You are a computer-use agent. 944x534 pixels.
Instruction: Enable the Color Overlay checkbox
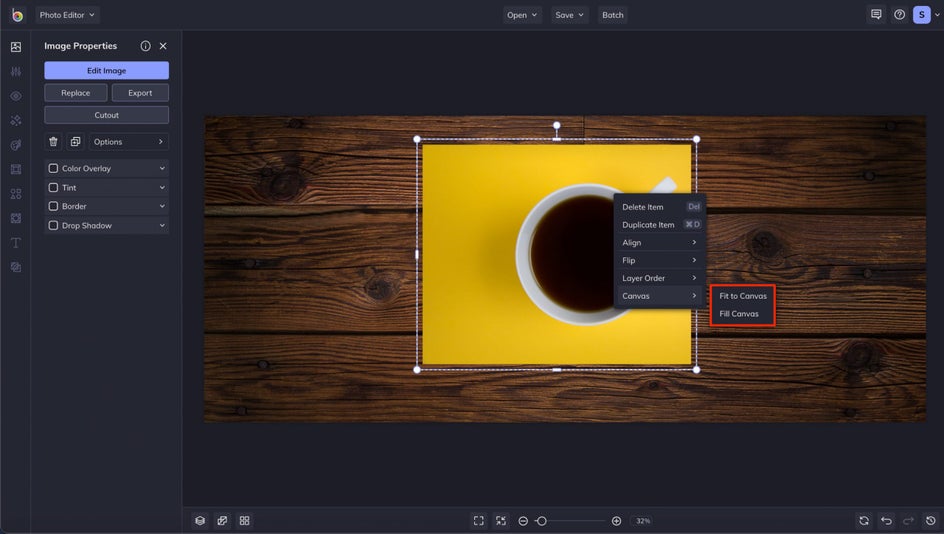(54, 169)
